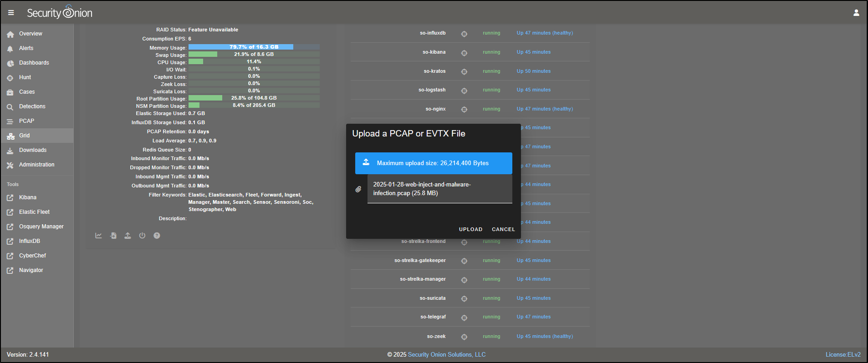Viewport: 868px width, 363px height.
Task: Click the crosshair icon next to so-kibana
Action: [464, 53]
